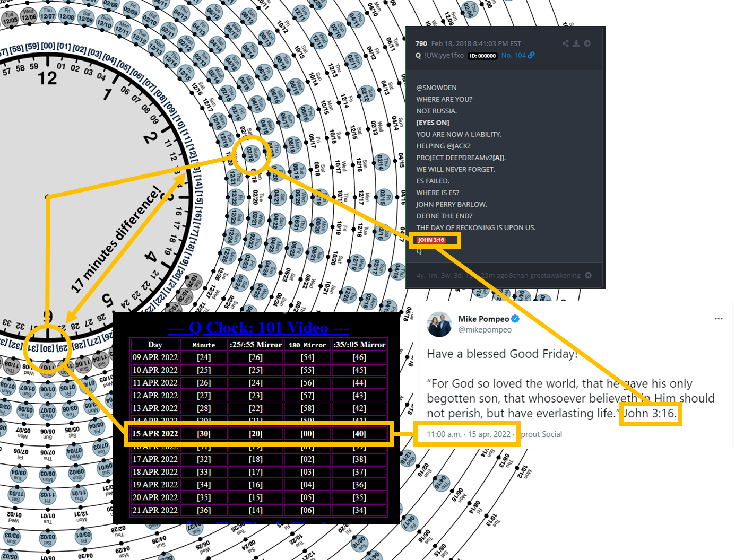The image size is (735, 560).
Task: Click the "WE WILL NEVER FORGET." line
Action: tap(456, 169)
